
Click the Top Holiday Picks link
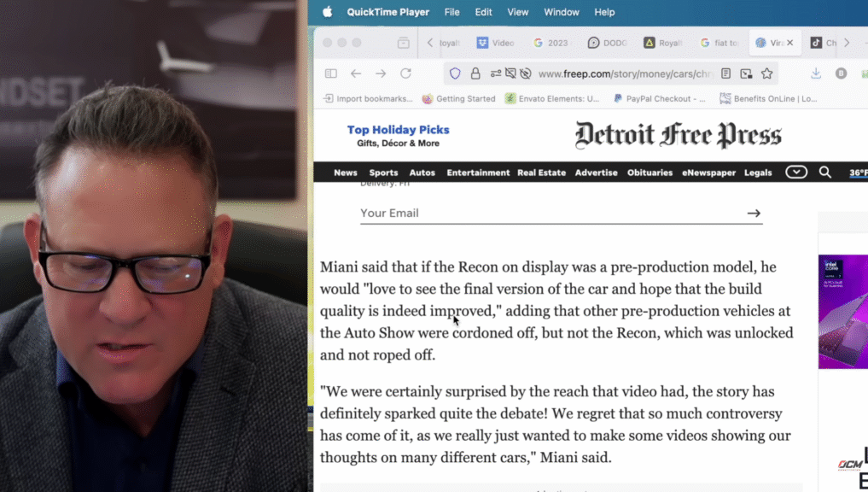click(398, 130)
